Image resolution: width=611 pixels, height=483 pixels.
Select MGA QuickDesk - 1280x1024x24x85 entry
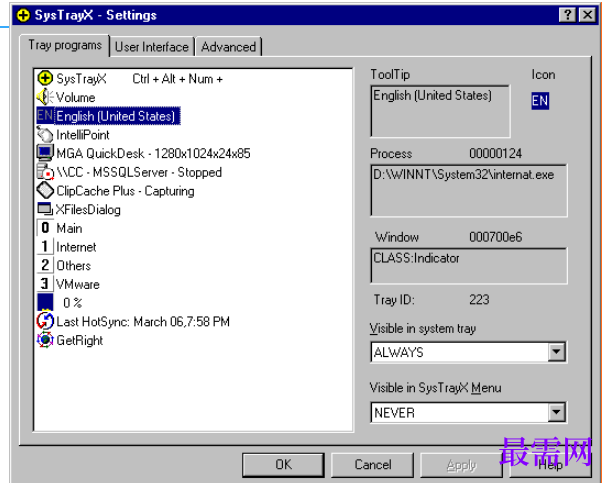(x=153, y=153)
